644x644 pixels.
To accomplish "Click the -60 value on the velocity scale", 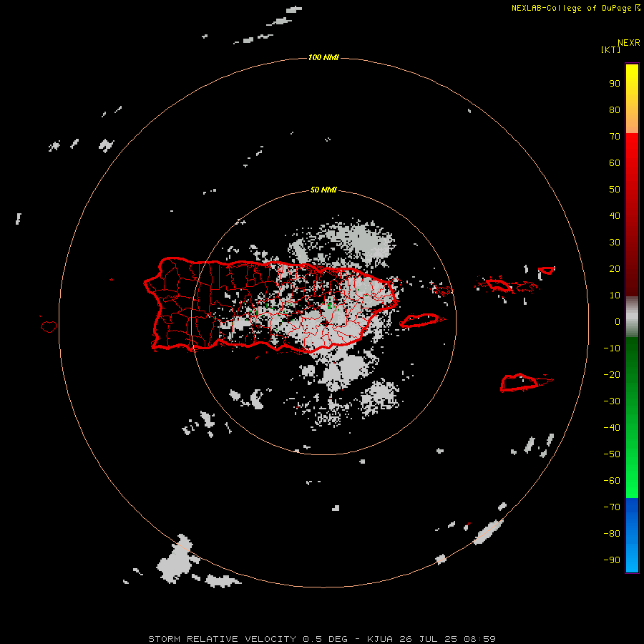I will point(612,481).
